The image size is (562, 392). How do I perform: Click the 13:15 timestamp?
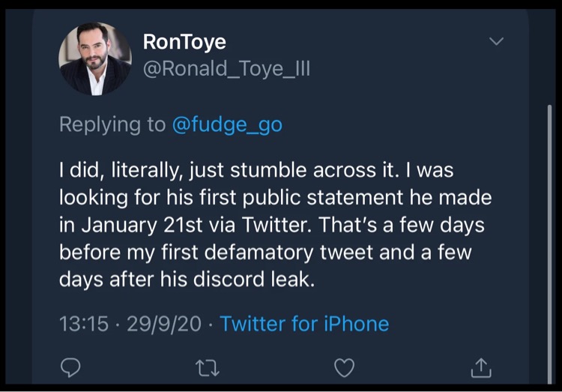(83, 324)
